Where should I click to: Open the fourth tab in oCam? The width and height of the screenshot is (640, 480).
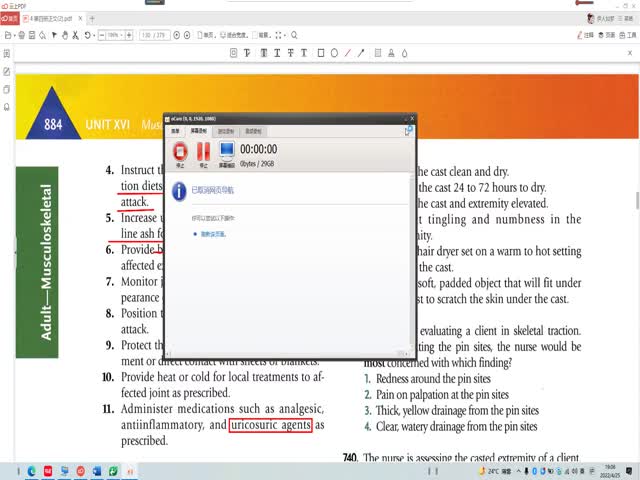pos(253,131)
